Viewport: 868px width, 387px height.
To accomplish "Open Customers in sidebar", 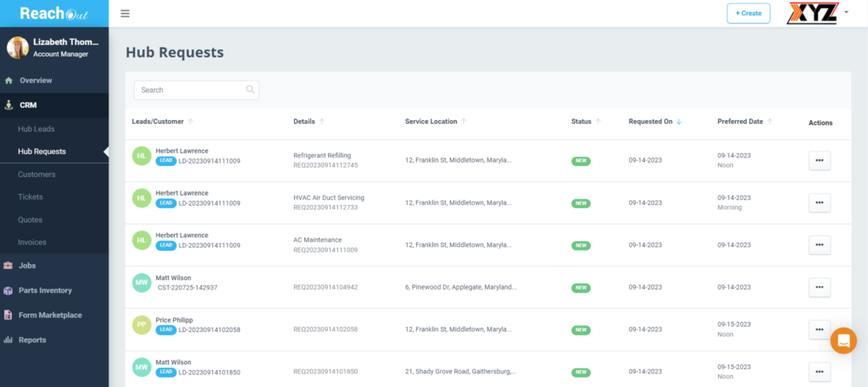I will click(x=36, y=174).
